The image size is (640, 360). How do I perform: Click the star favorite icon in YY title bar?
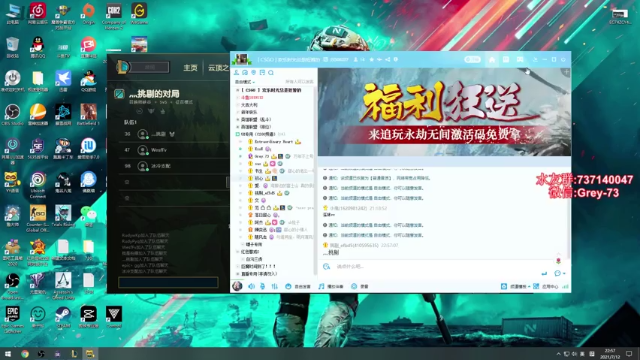(x=371, y=60)
